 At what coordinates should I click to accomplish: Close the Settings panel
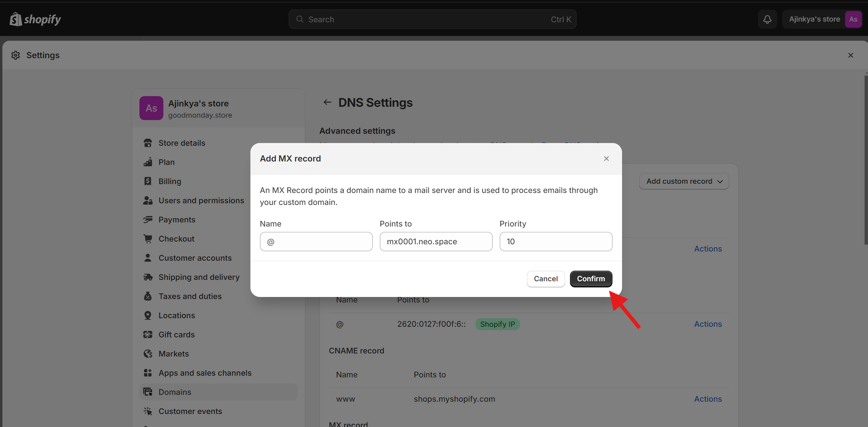coord(851,55)
